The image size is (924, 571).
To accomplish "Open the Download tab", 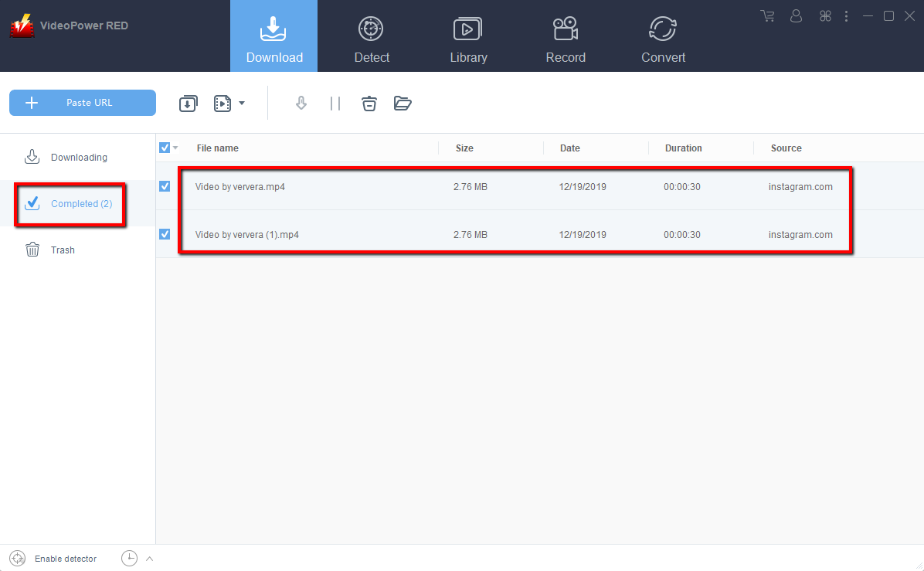I will (x=274, y=36).
